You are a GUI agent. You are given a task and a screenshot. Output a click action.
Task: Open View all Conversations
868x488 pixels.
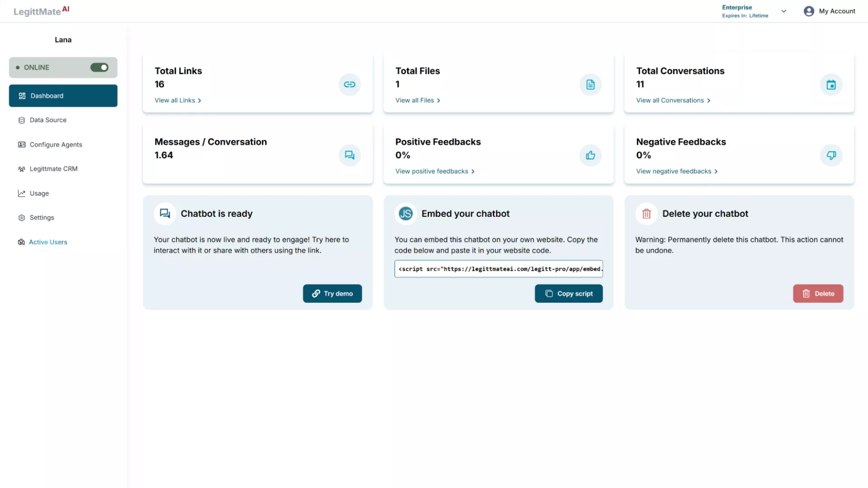(x=673, y=100)
